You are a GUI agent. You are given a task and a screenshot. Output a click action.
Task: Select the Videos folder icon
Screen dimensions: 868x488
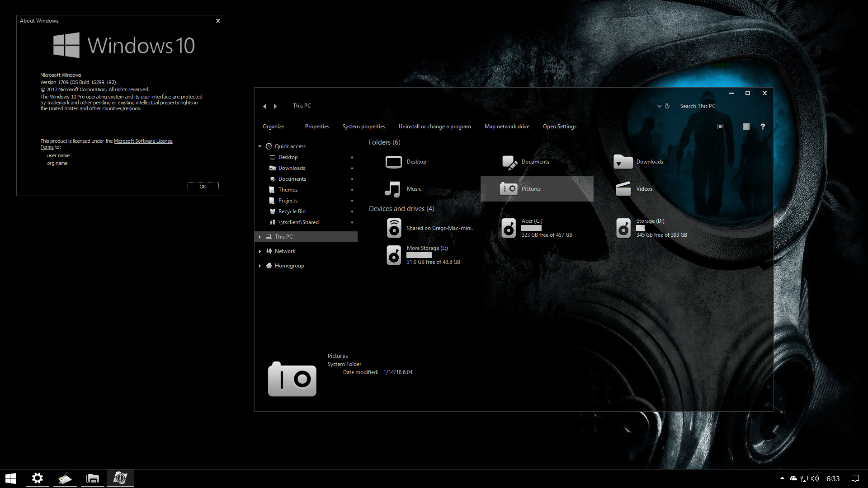coord(623,189)
